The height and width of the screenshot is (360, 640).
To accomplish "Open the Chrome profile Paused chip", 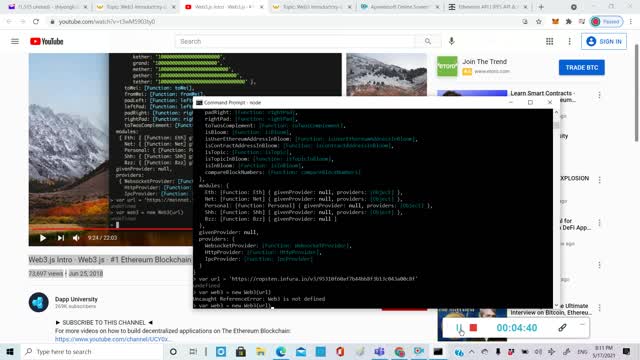I will (x=607, y=22).
